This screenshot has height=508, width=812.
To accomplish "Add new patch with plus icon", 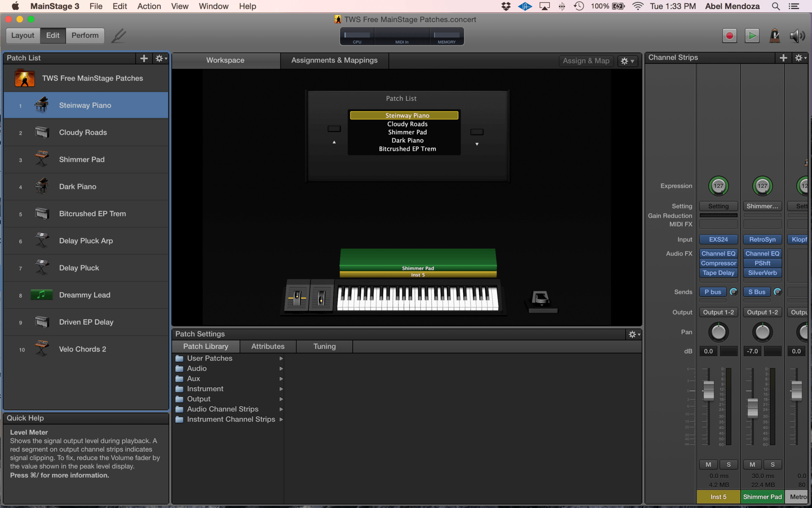I will coord(144,58).
